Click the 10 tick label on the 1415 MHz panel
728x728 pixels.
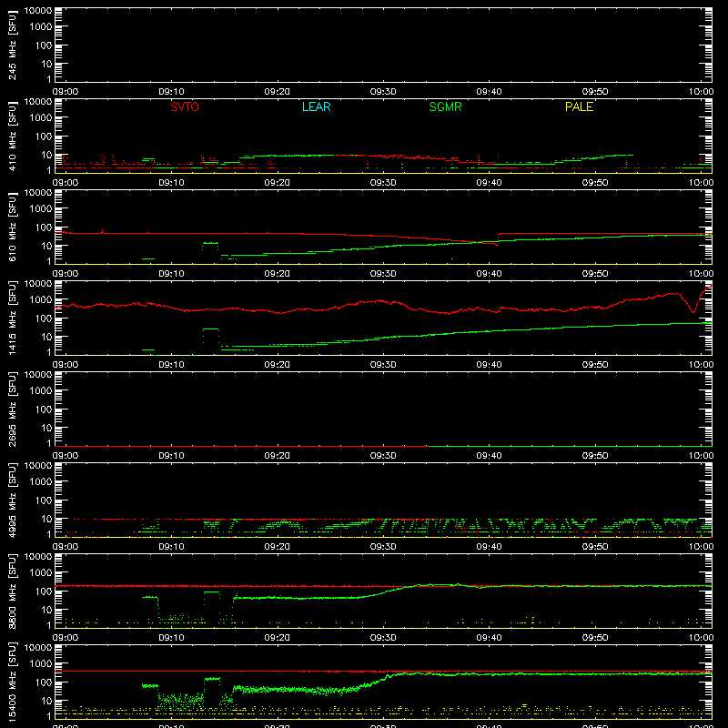46,337
